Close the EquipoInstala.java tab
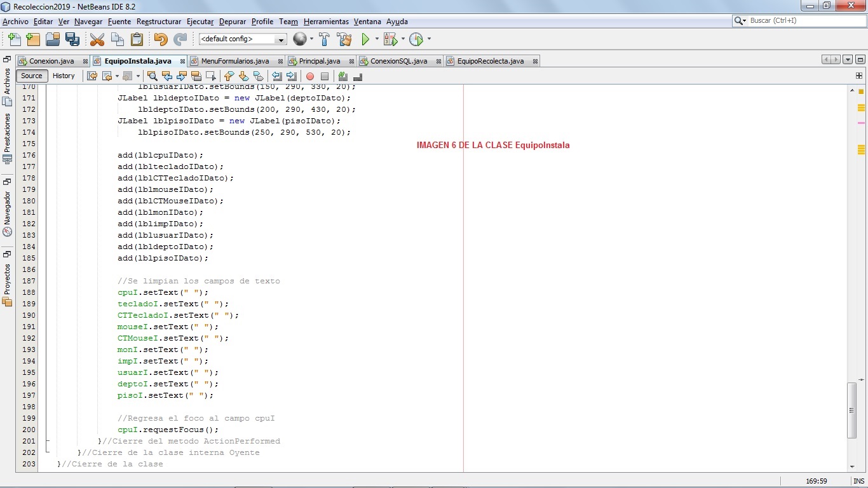This screenshot has height=488, width=868. coord(182,62)
